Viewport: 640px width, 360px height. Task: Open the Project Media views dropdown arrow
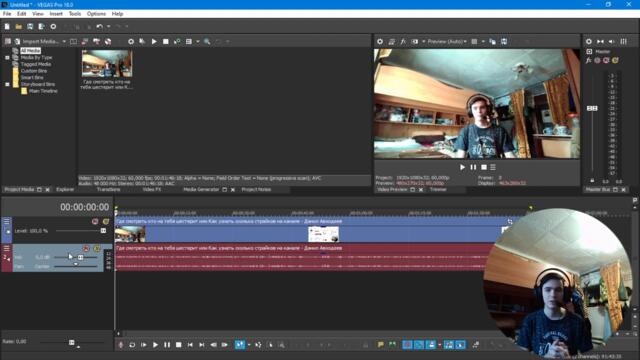(198, 42)
